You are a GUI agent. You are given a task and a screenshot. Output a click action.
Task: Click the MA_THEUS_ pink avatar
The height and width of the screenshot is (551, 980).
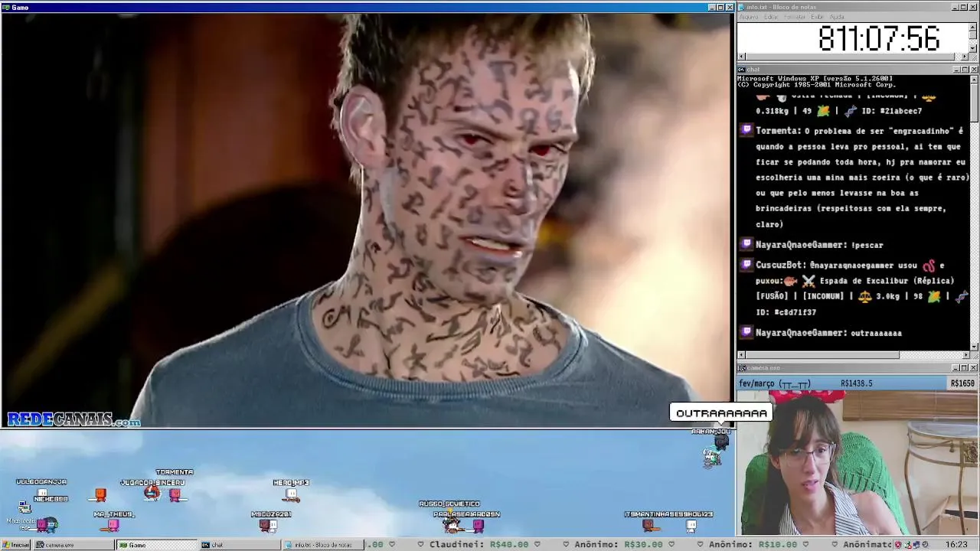[x=113, y=525]
